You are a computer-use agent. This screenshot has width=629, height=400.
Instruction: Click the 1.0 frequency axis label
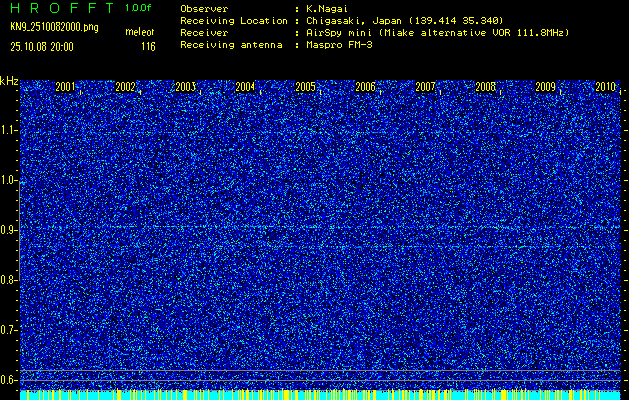pos(9,180)
